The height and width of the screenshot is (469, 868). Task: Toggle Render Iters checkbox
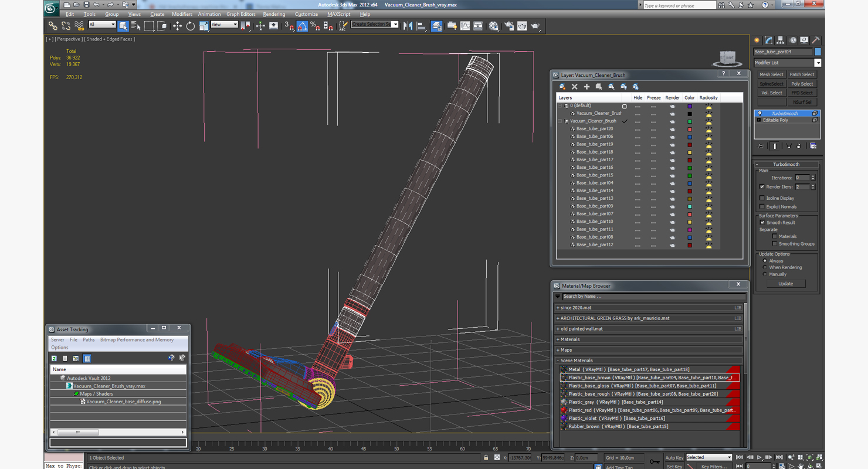point(762,186)
